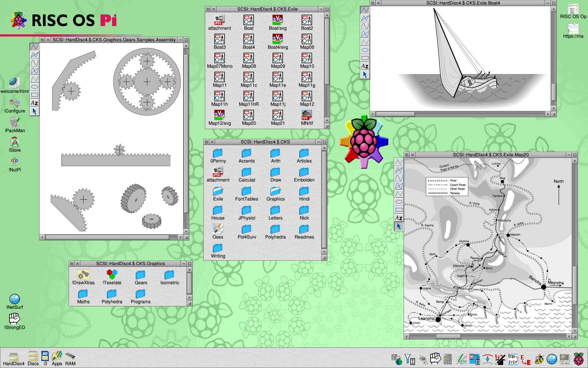Select the Map12/svg file icon
The image size is (588, 368).
click(x=220, y=118)
